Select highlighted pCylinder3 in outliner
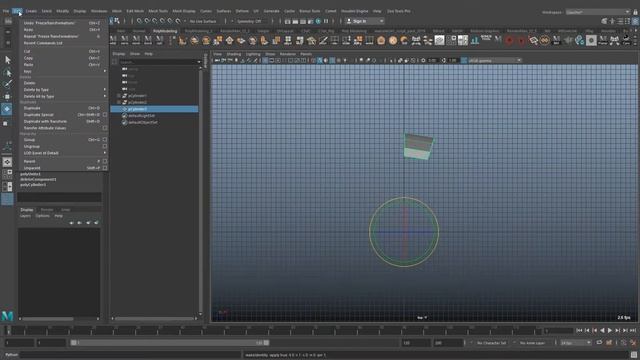The image size is (640, 360). pos(154,109)
